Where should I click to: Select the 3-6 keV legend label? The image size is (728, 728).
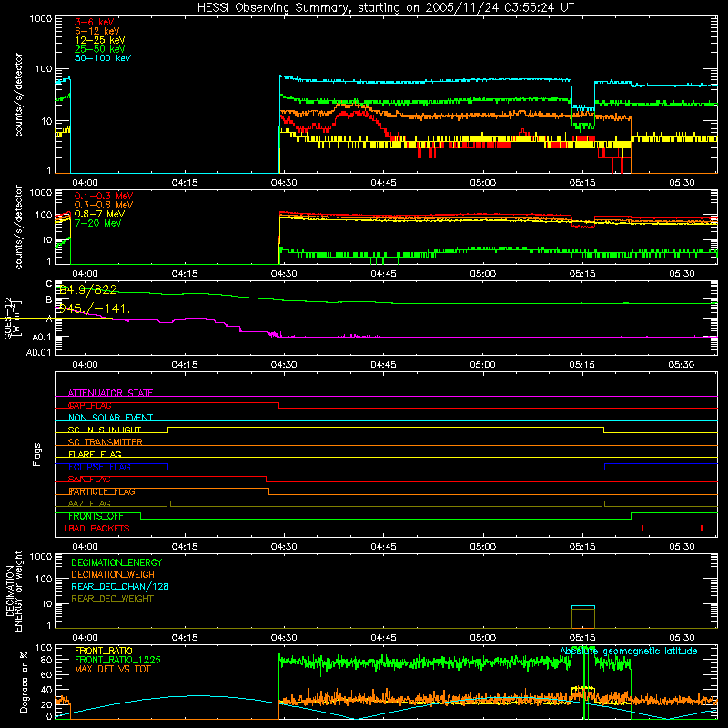click(94, 22)
